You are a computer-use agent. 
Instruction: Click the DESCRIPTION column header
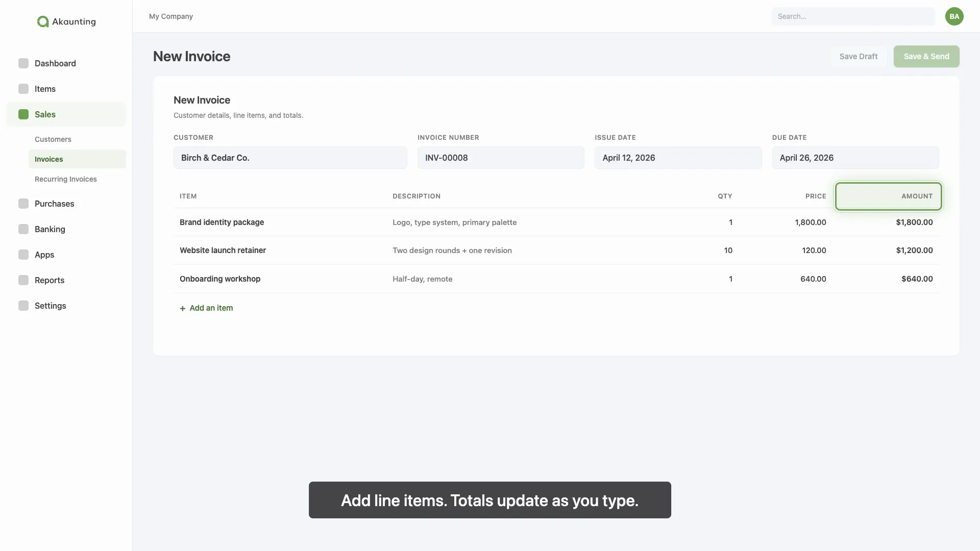[416, 196]
